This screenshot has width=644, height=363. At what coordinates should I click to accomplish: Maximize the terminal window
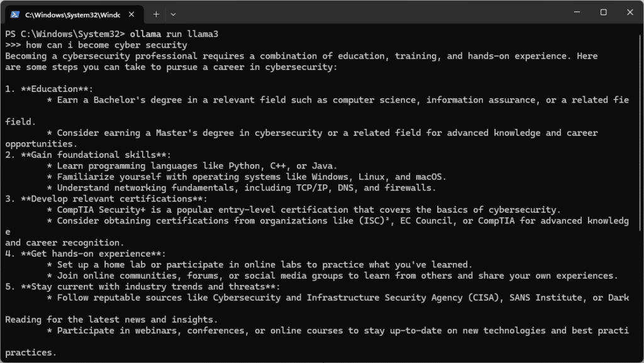tap(603, 13)
